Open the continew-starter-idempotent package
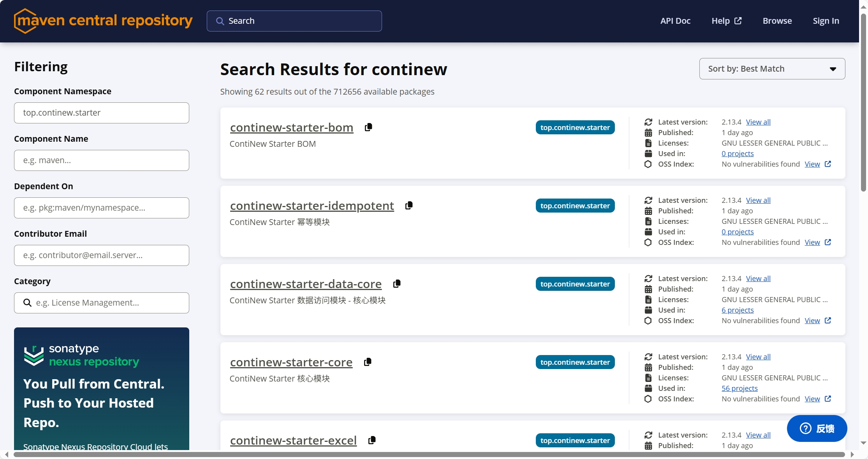Viewport: 868px width, 459px height. 312,206
